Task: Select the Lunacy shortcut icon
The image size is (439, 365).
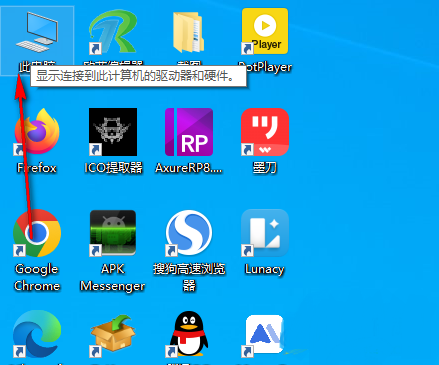Action: click(265, 233)
